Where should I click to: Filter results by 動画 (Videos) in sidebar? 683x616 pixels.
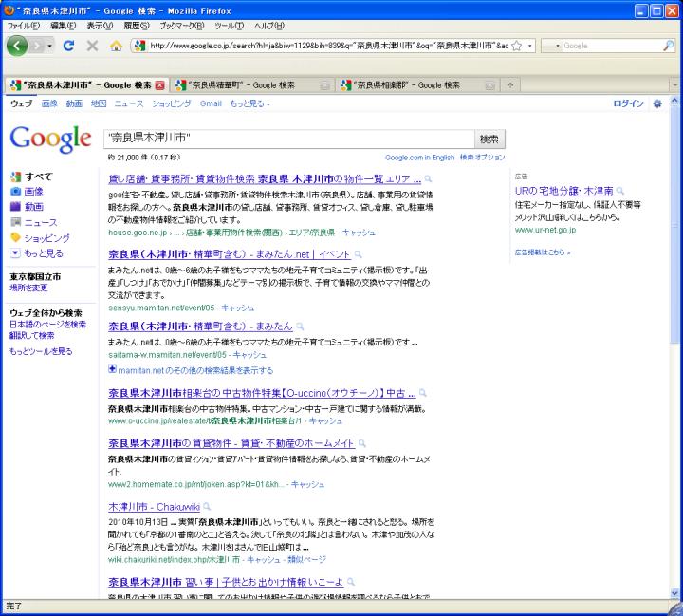click(x=33, y=206)
